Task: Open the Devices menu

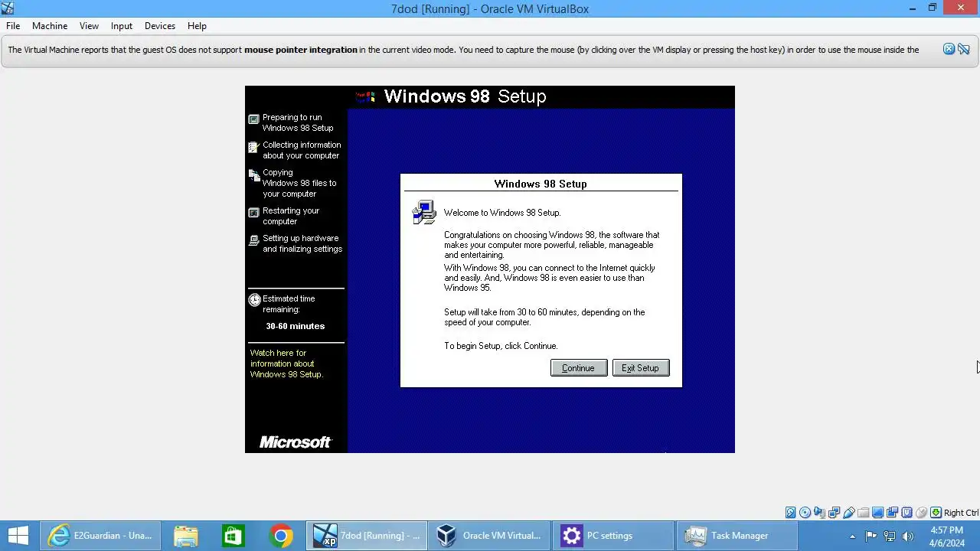Action: (x=160, y=25)
